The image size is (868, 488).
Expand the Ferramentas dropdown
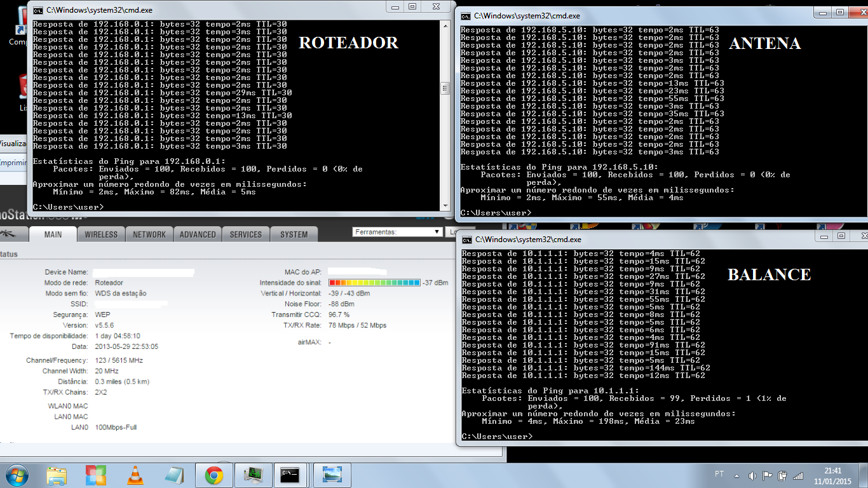[397, 232]
